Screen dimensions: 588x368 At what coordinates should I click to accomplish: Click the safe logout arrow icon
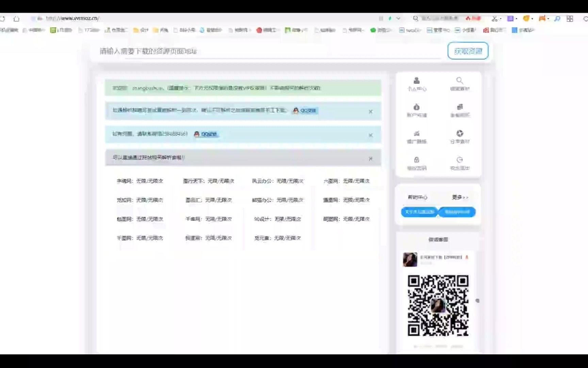460,160
